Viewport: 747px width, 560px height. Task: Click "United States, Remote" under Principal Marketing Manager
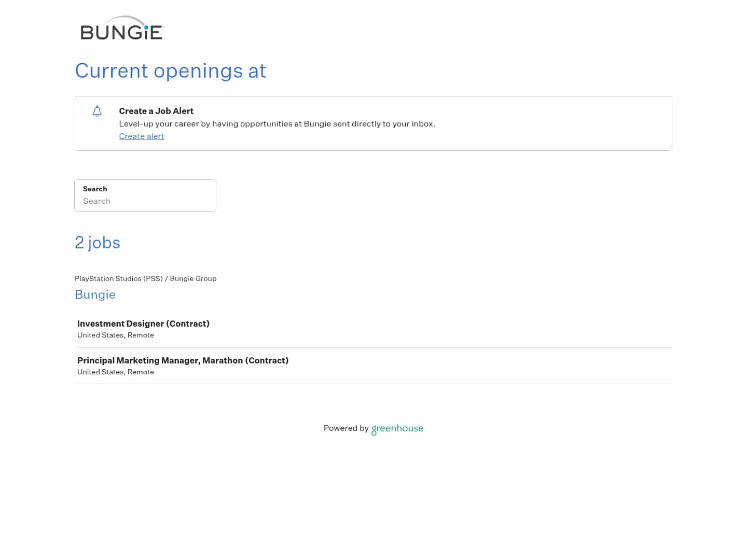(116, 372)
